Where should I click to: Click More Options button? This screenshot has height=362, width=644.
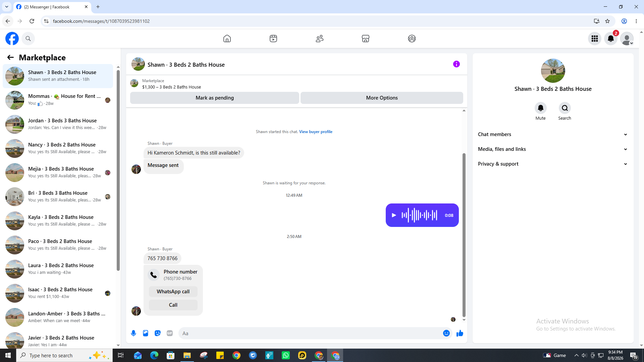(x=382, y=98)
